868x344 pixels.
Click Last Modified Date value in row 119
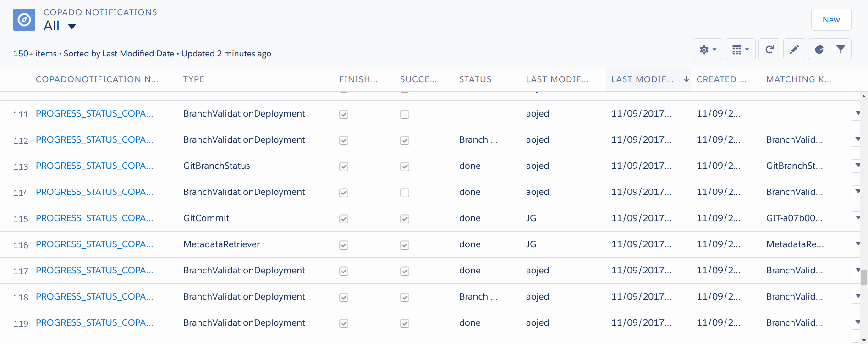pos(642,322)
